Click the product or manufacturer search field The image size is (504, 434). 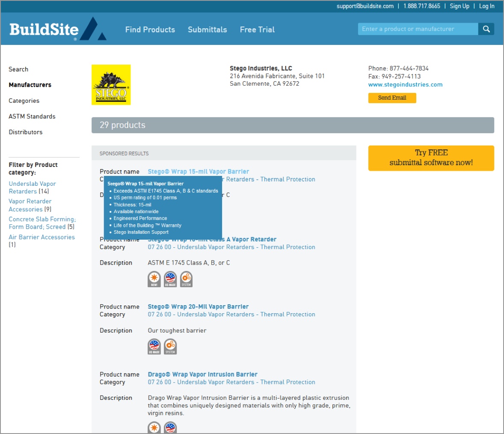tap(418, 29)
